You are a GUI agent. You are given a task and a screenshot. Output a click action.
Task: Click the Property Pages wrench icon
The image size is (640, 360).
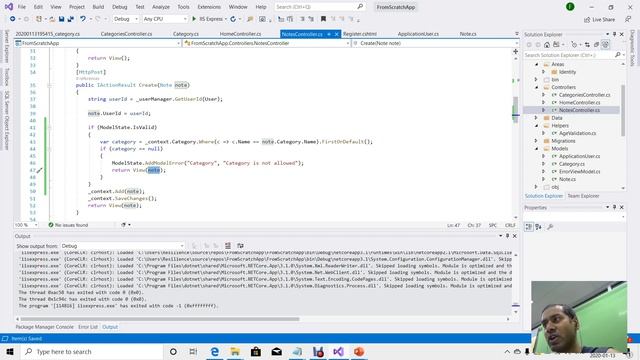coord(550,227)
